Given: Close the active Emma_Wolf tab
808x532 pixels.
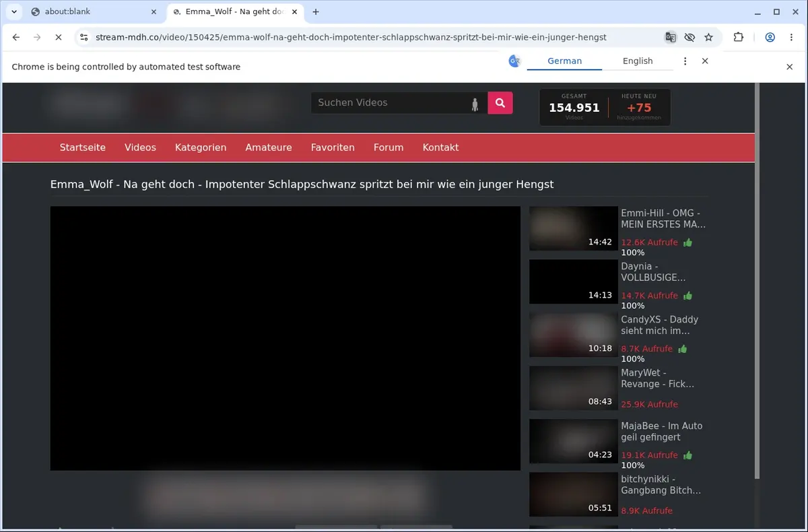Looking at the screenshot, I should (296, 11).
